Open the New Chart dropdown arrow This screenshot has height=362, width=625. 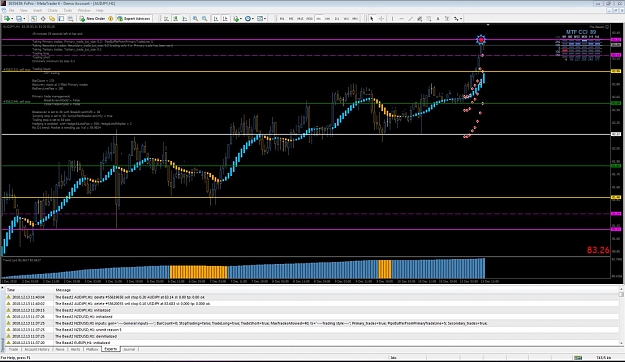click(x=12, y=18)
